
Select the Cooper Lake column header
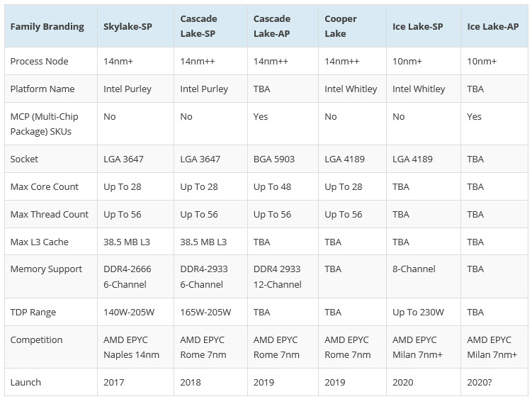click(341, 26)
